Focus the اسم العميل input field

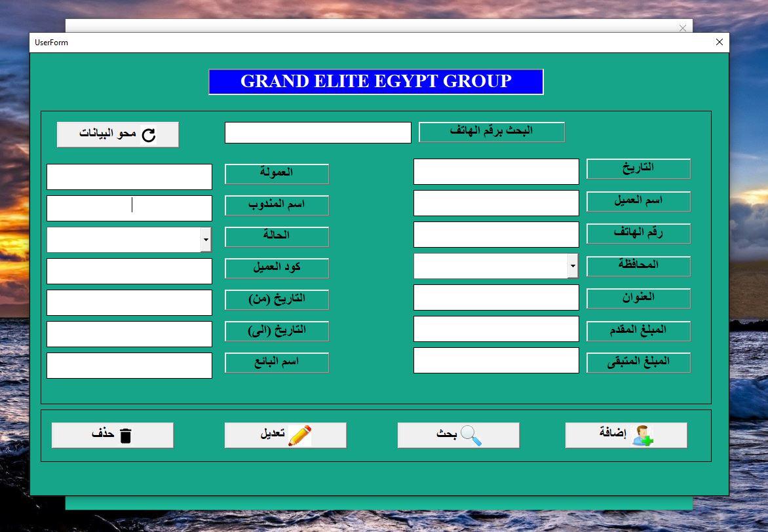(x=496, y=203)
